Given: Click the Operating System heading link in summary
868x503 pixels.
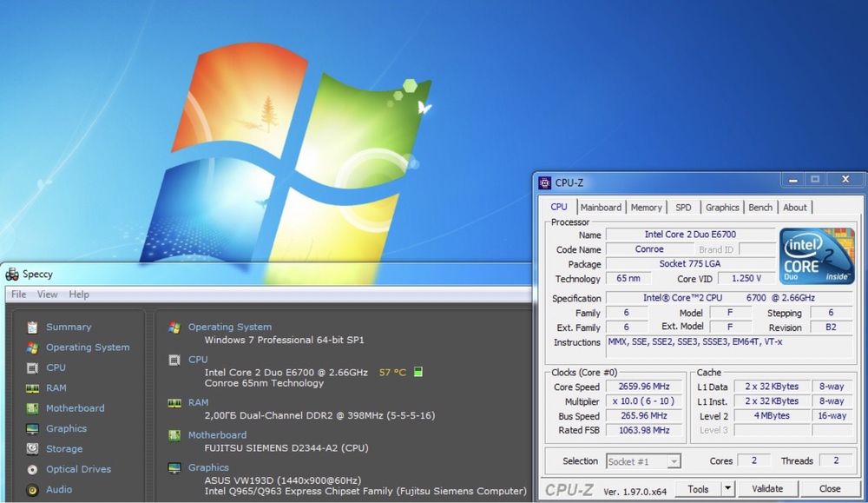Looking at the screenshot, I should tap(230, 328).
